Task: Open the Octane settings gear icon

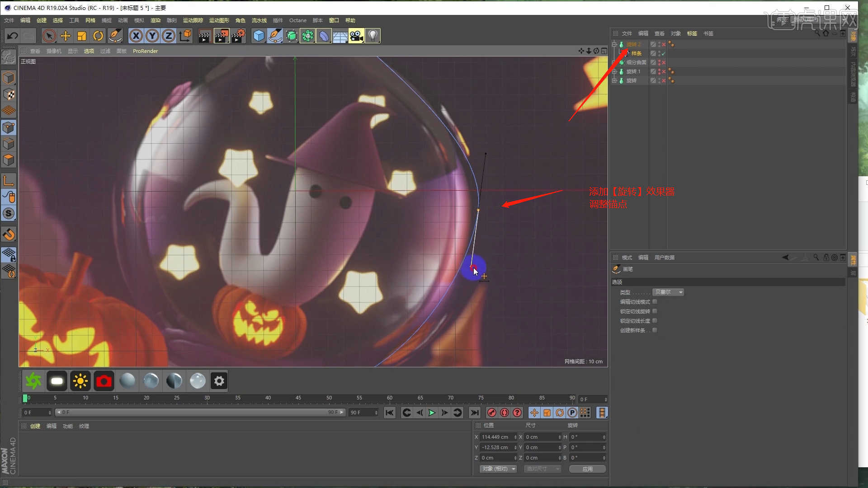Action: [219, 381]
